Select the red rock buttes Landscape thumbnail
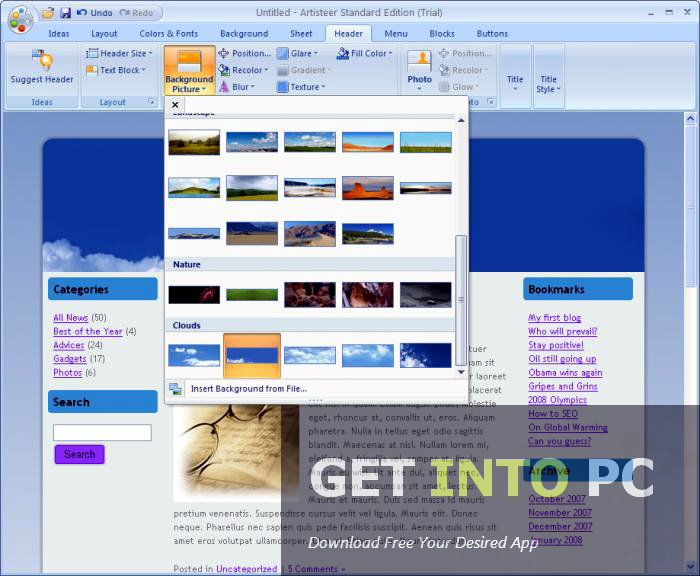This screenshot has width=700, height=576. tap(368, 188)
